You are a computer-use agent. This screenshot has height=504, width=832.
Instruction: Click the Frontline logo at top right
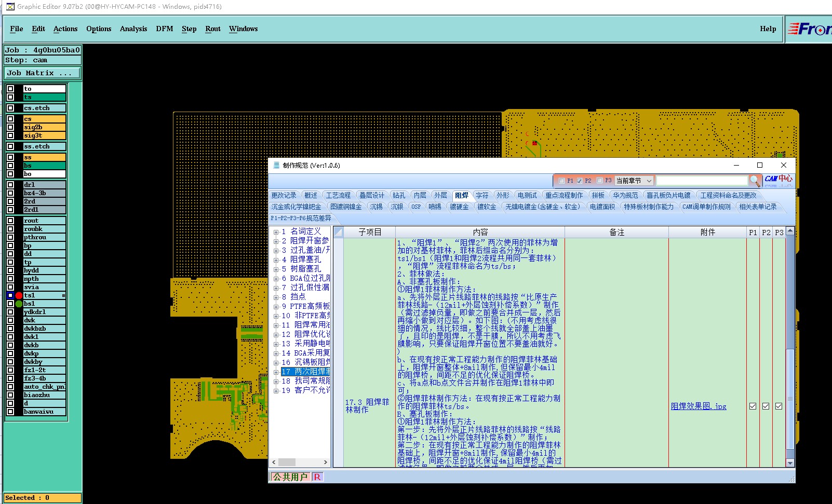(x=810, y=29)
